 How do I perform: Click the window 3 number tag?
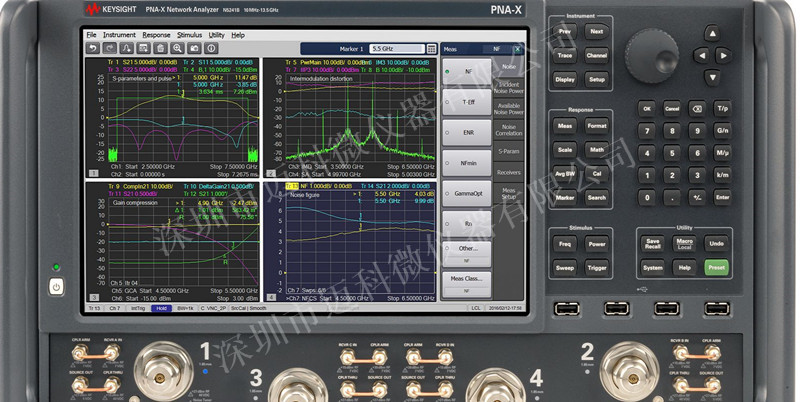[94, 297]
